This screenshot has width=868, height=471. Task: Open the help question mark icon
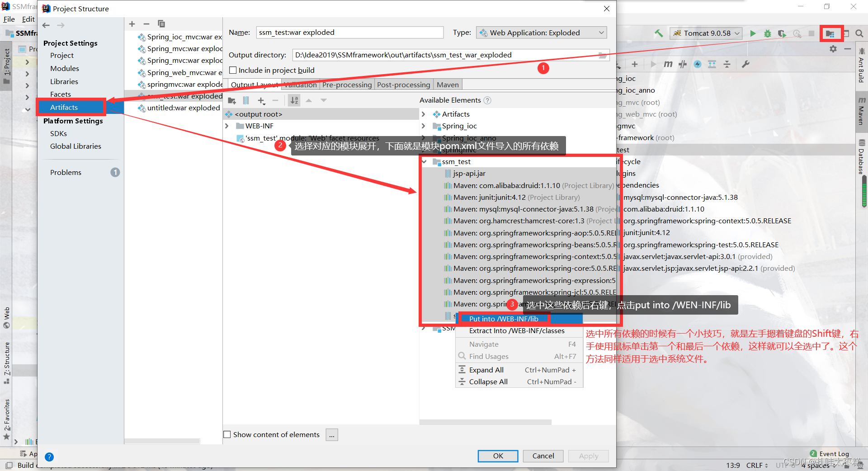pos(49,457)
